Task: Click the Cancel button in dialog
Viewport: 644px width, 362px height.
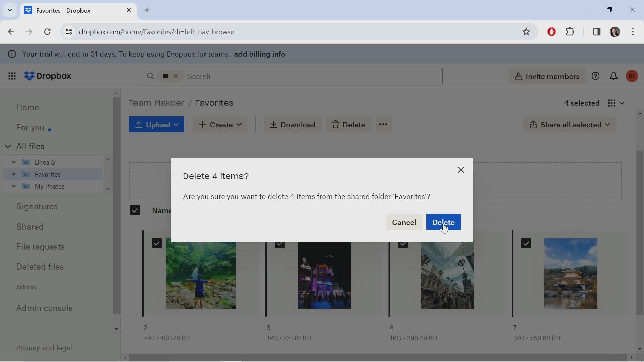Action: pos(404,222)
